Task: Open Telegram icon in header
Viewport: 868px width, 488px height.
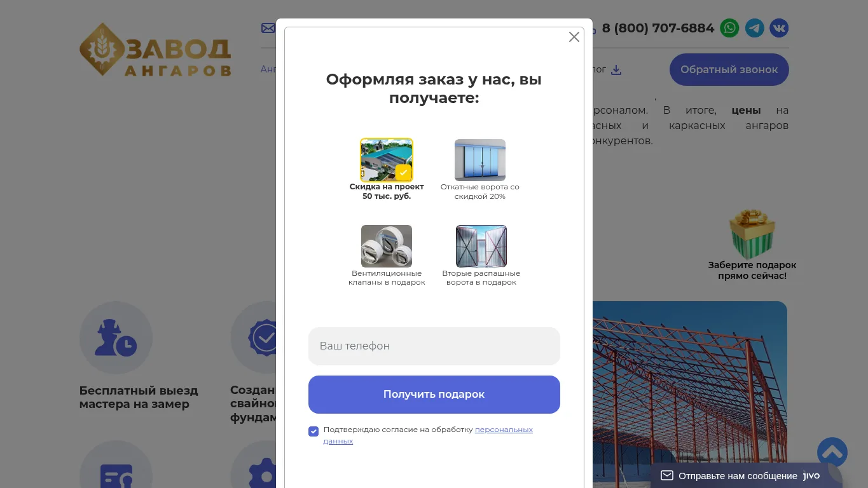Action: click(x=755, y=28)
